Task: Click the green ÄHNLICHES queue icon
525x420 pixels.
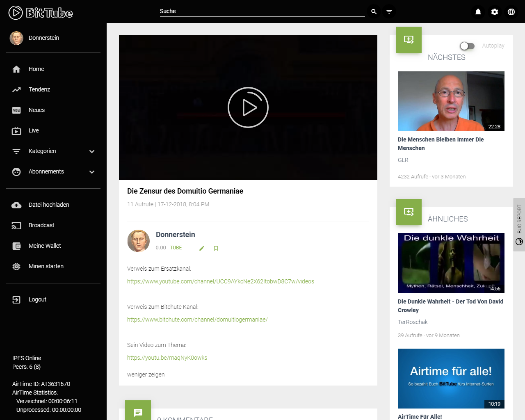Action: (x=409, y=212)
